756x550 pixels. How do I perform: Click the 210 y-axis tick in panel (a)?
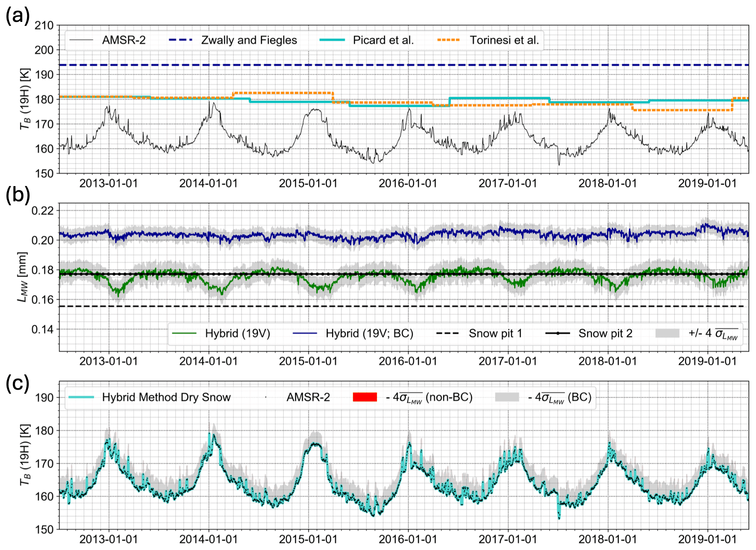pos(44,25)
